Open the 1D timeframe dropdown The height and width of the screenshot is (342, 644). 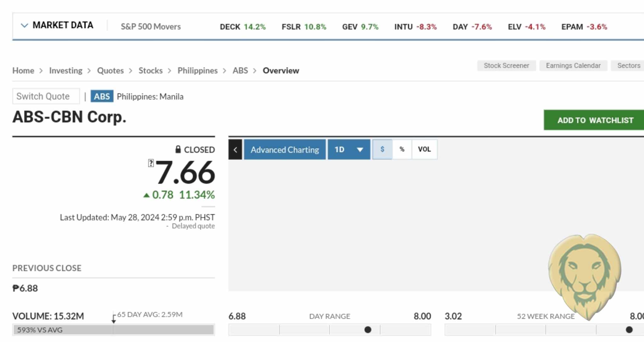[349, 150]
